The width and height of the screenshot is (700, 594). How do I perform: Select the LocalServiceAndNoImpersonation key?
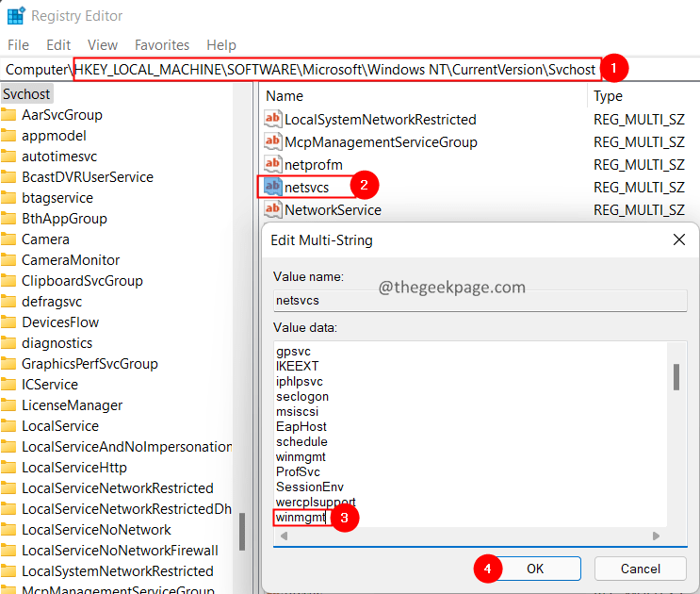click(x=127, y=447)
